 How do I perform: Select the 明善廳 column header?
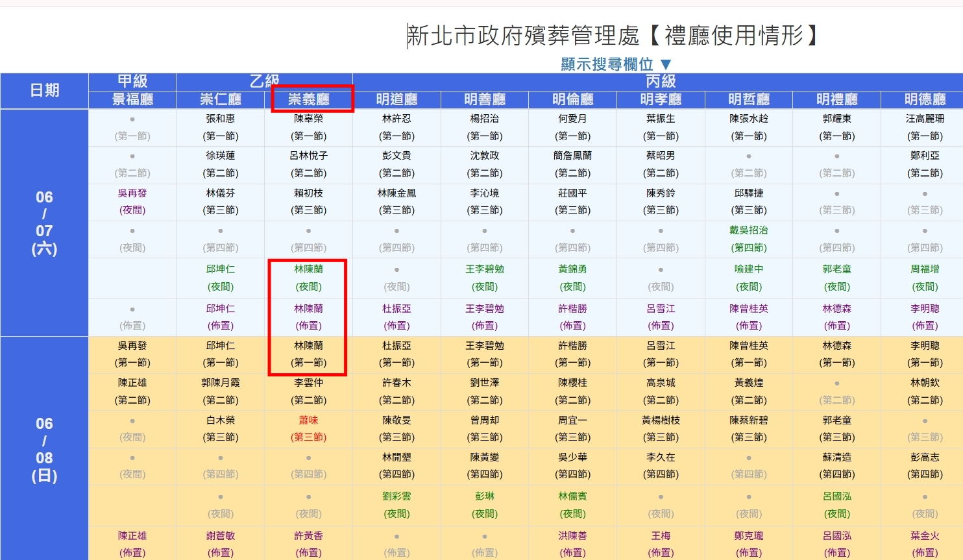click(485, 99)
